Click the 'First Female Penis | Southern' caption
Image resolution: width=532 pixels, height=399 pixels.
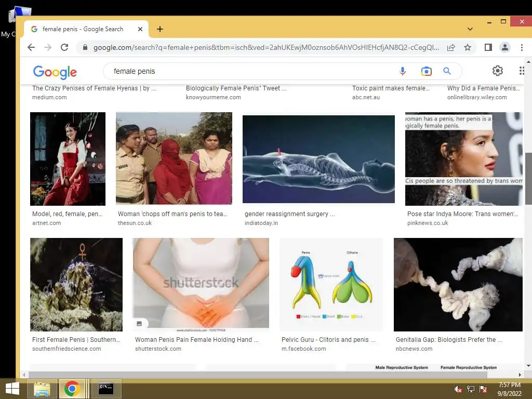(x=76, y=340)
